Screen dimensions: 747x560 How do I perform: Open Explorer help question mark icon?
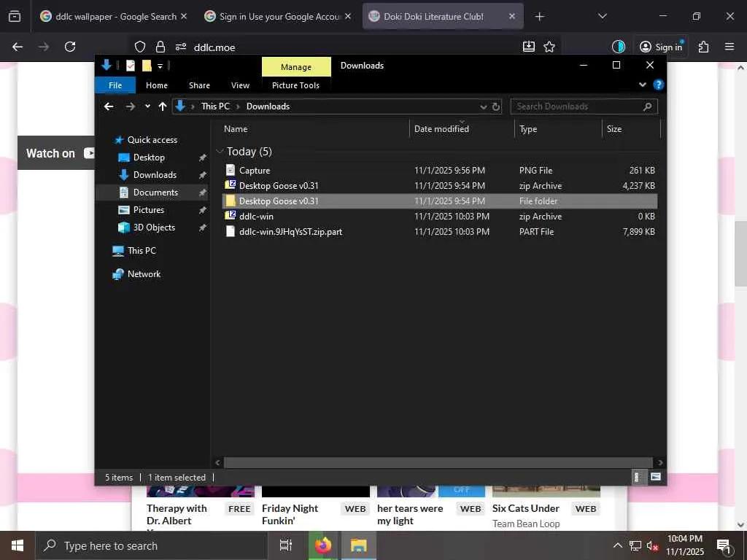click(659, 85)
